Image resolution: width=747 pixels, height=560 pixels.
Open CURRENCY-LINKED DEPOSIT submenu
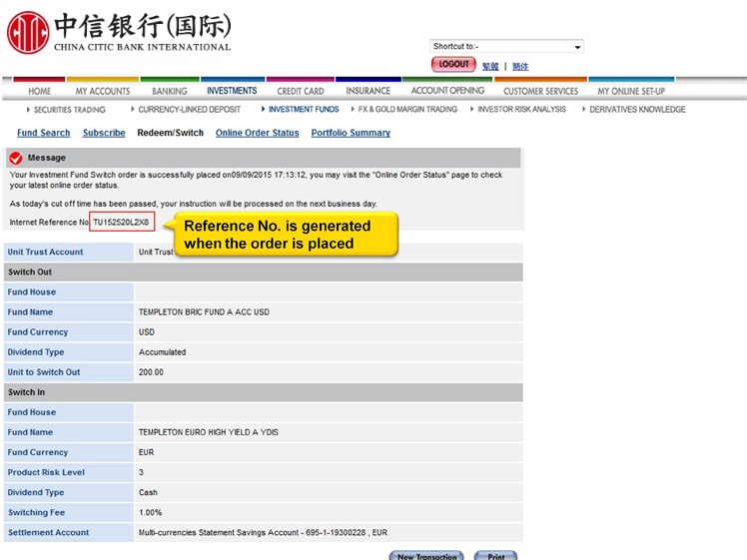point(189,109)
